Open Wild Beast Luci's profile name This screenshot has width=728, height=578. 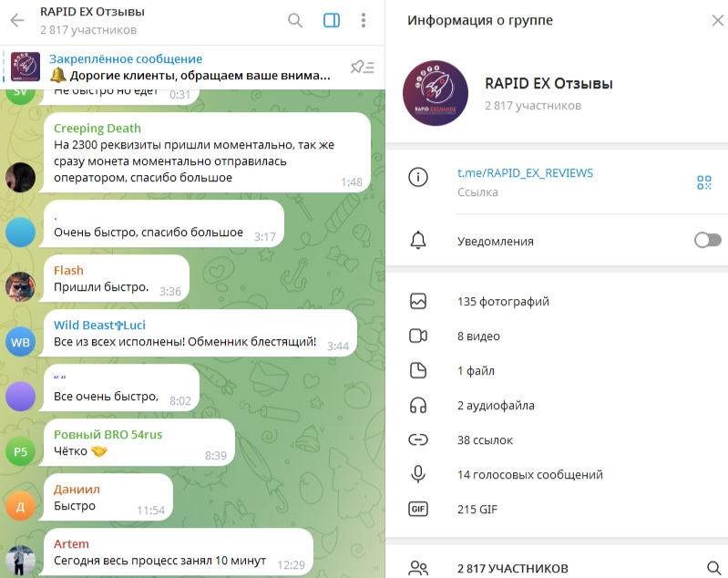tap(99, 325)
